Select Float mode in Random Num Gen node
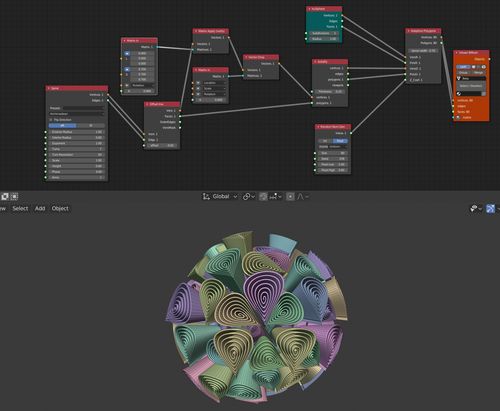 point(340,141)
